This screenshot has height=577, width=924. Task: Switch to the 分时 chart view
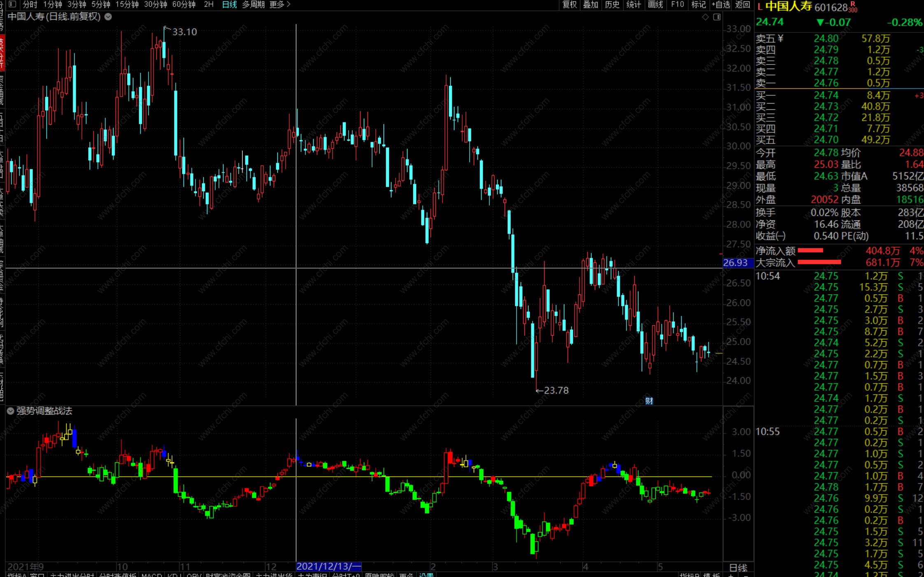30,4
